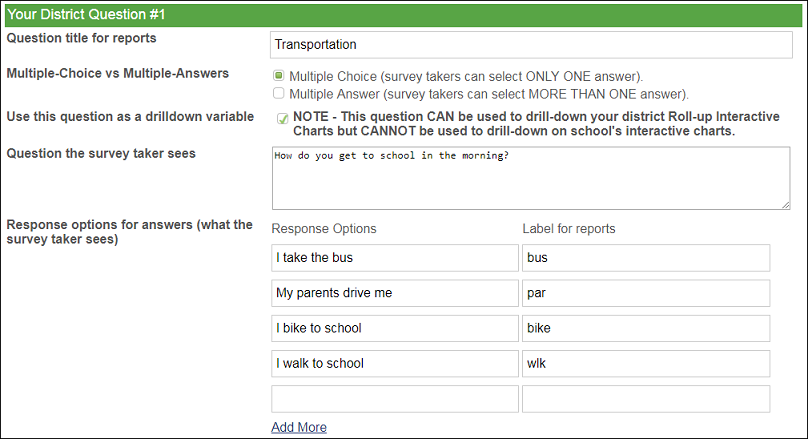Edit the 'bike' report label field
808x439 pixels.
(646, 328)
